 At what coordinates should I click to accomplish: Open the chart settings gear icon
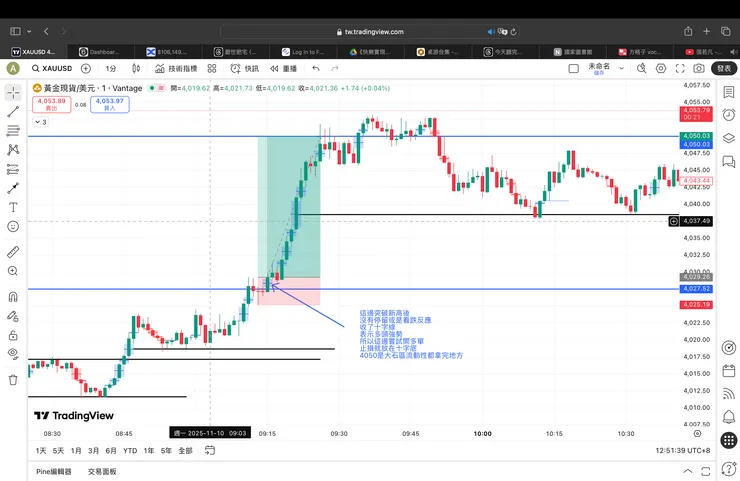pyautogui.click(x=661, y=68)
